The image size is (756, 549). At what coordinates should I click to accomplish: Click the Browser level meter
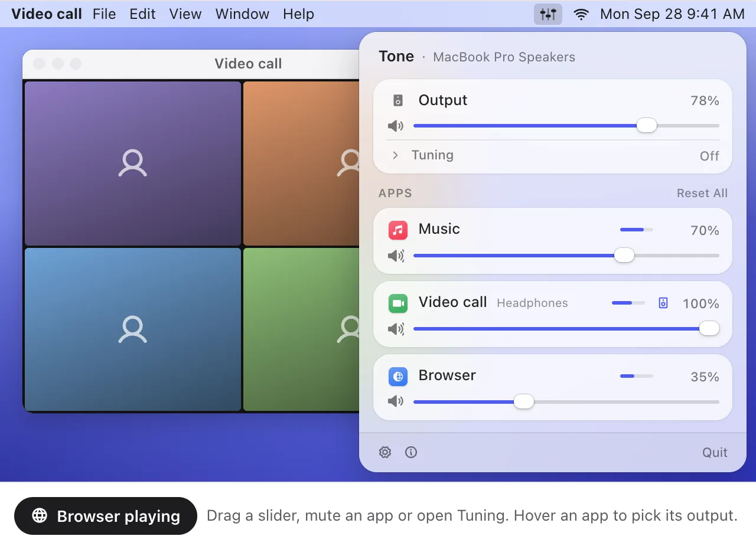pos(637,376)
